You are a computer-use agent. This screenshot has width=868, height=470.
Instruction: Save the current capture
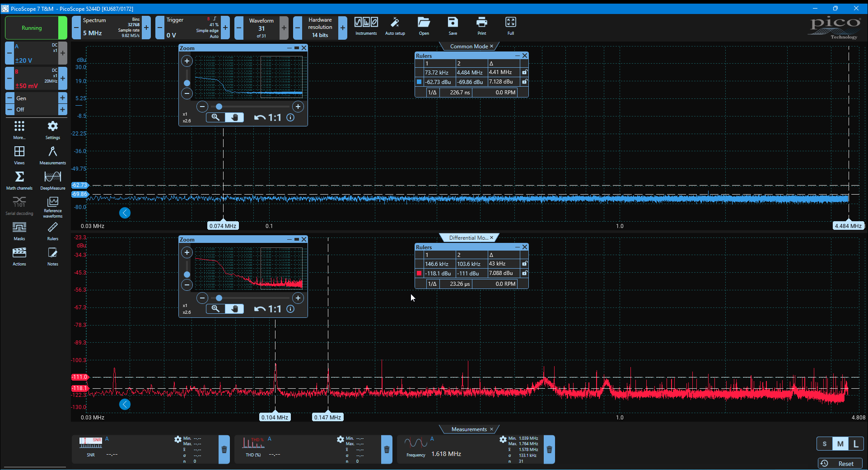point(453,27)
